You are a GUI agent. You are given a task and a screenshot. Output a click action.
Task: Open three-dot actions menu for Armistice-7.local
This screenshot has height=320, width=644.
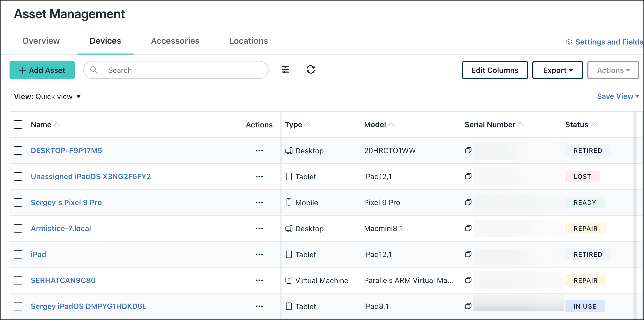coord(259,228)
